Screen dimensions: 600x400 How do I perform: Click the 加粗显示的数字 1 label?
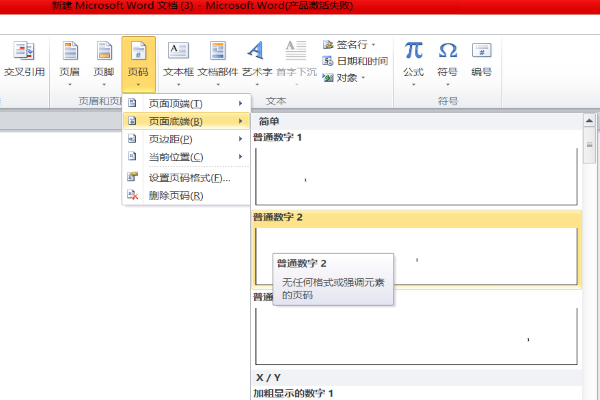coord(293,393)
